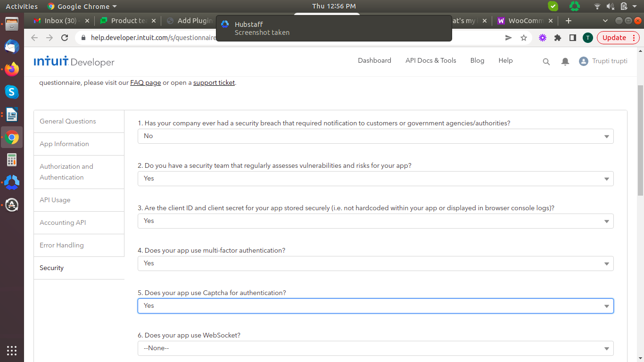The image size is (644, 362).
Task: Go back with the browser back arrow
Action: point(34,38)
